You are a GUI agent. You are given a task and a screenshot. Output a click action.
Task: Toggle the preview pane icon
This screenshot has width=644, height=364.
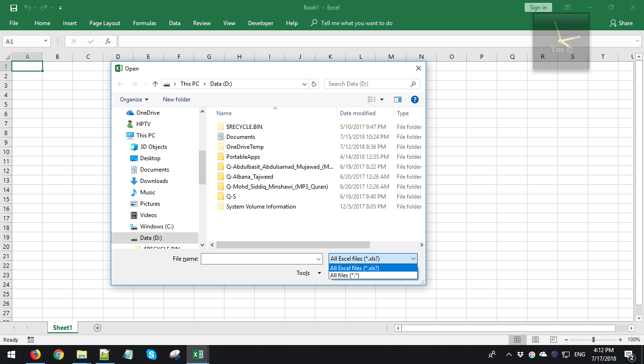tap(398, 100)
